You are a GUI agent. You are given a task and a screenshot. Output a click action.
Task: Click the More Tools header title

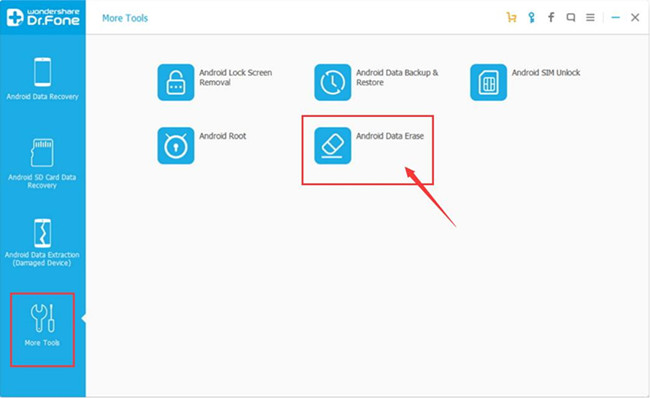pyautogui.click(x=125, y=18)
